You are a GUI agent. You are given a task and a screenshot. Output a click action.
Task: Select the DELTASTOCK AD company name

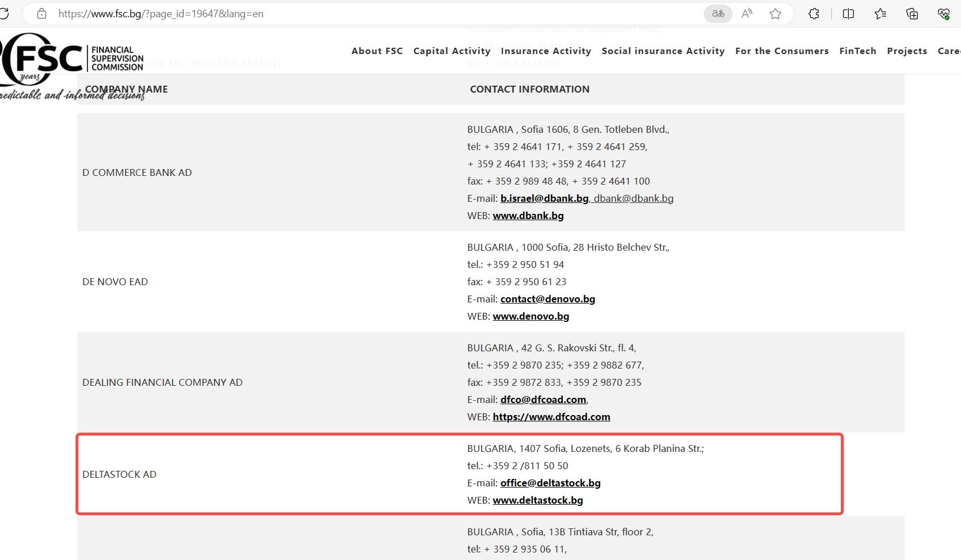click(119, 474)
